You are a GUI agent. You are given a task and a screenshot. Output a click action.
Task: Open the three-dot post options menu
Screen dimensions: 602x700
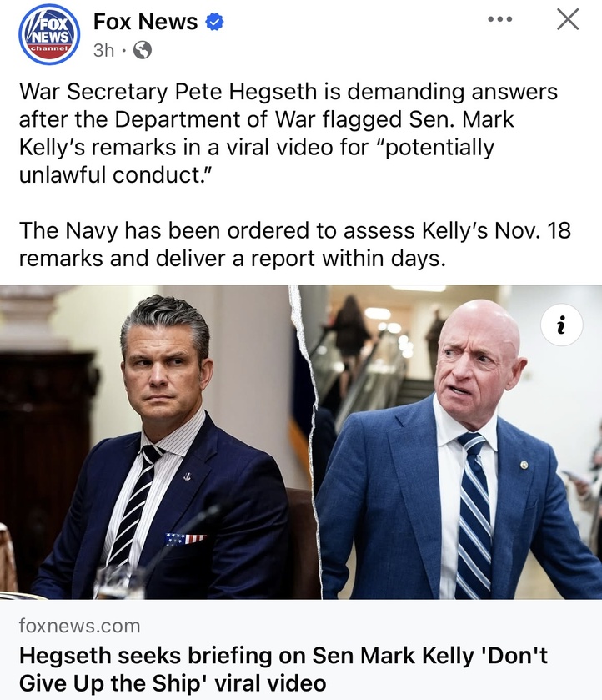(499, 19)
